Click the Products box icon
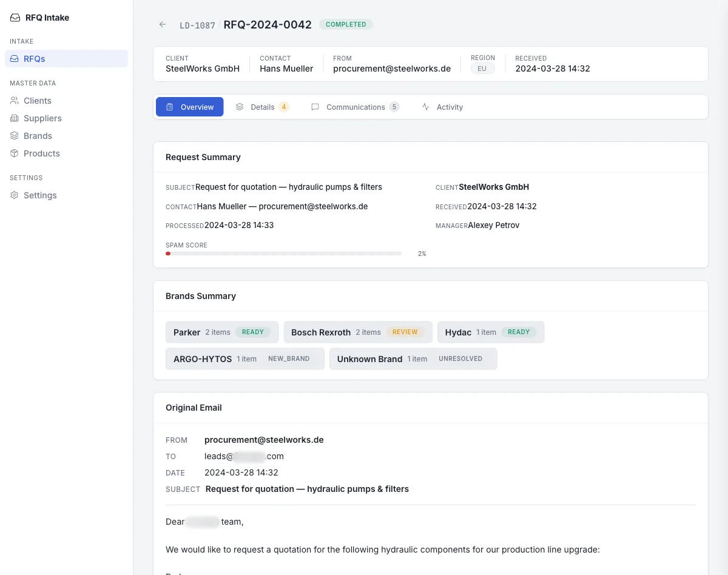This screenshot has height=575, width=728. tap(15, 153)
